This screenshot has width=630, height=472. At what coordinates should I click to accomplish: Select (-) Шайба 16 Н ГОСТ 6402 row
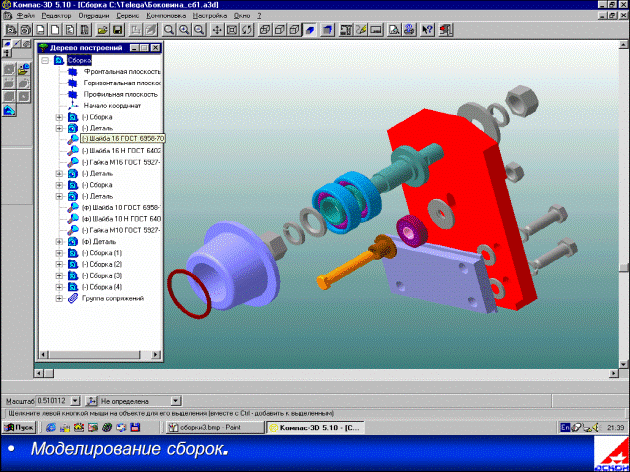pyautogui.click(x=121, y=151)
